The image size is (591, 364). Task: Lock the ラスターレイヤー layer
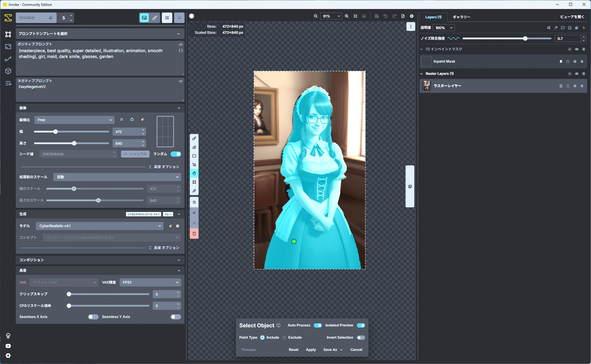[x=567, y=86]
